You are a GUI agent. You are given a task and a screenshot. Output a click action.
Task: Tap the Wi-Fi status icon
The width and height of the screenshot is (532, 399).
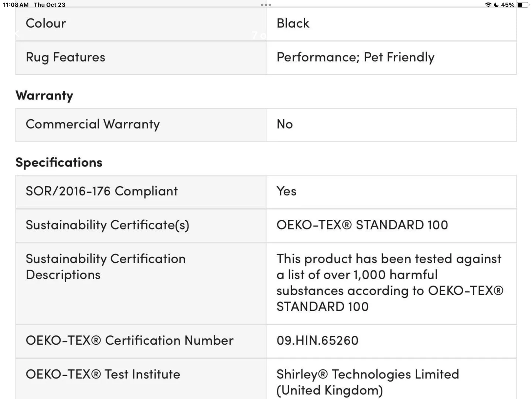coord(488,5)
